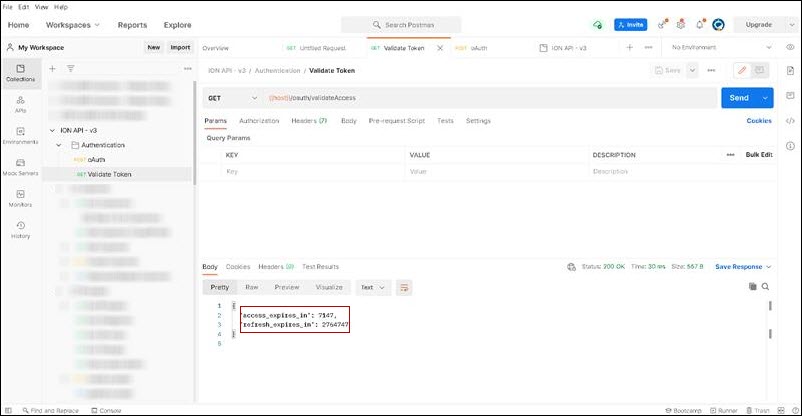Click the New button in My Workspace
Image resolution: width=802 pixels, height=416 pixels.
tap(153, 47)
